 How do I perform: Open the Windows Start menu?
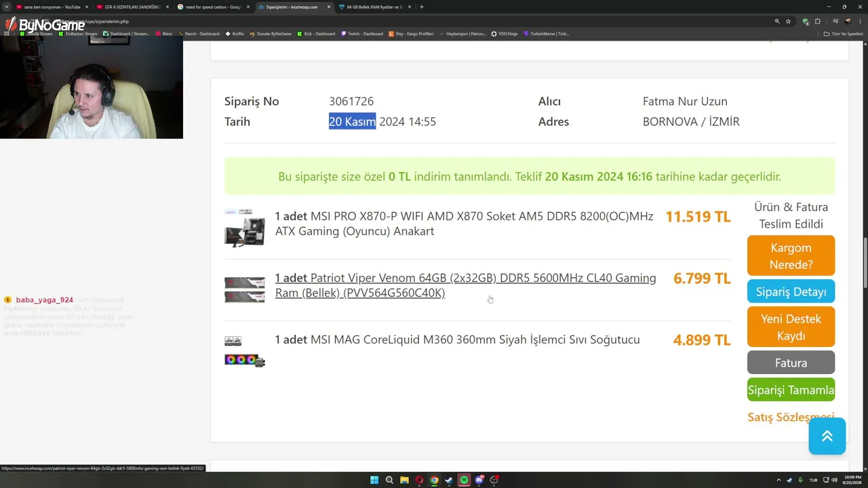point(374,480)
